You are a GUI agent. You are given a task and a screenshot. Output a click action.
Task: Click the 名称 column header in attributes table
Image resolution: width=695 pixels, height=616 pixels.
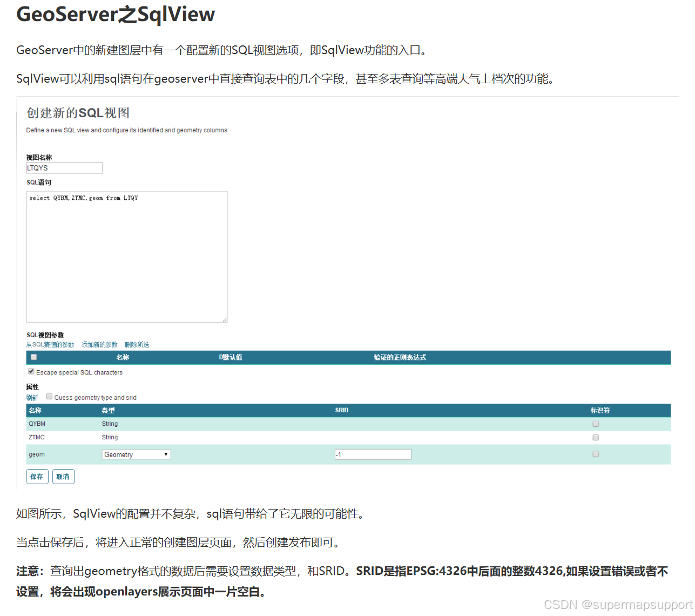[35, 411]
